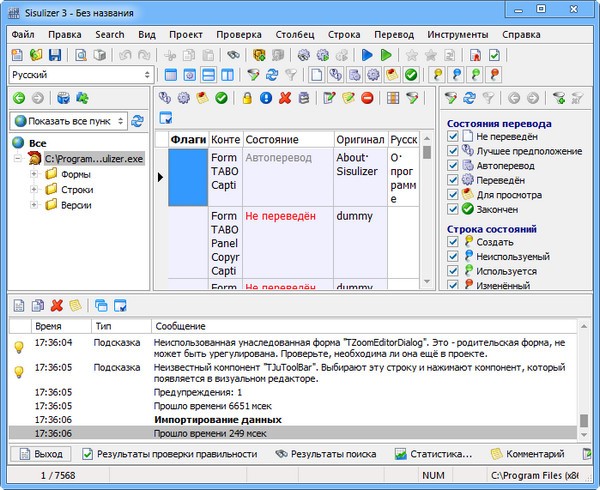Click the binoculars find icon in top toolbar
Viewport: 600px width, 490px height.
tap(233, 55)
